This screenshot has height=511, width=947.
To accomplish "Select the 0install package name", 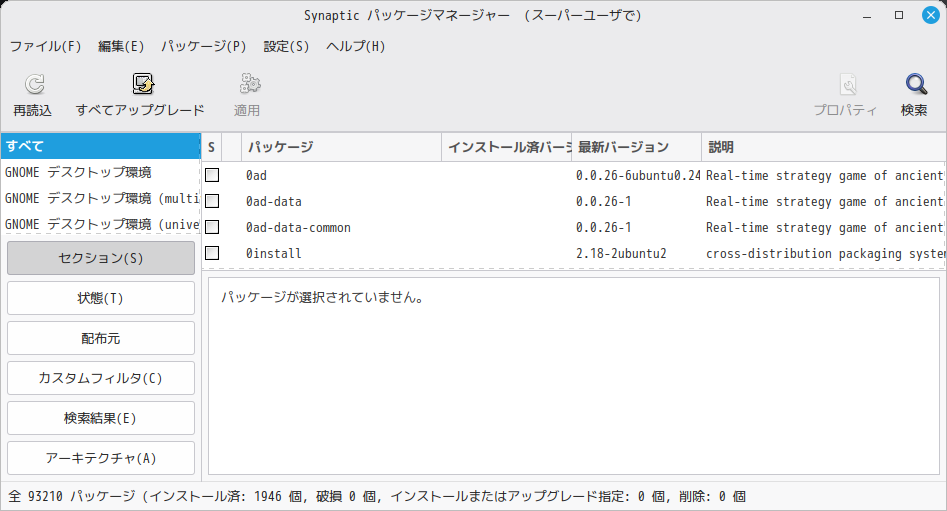I will [274, 254].
